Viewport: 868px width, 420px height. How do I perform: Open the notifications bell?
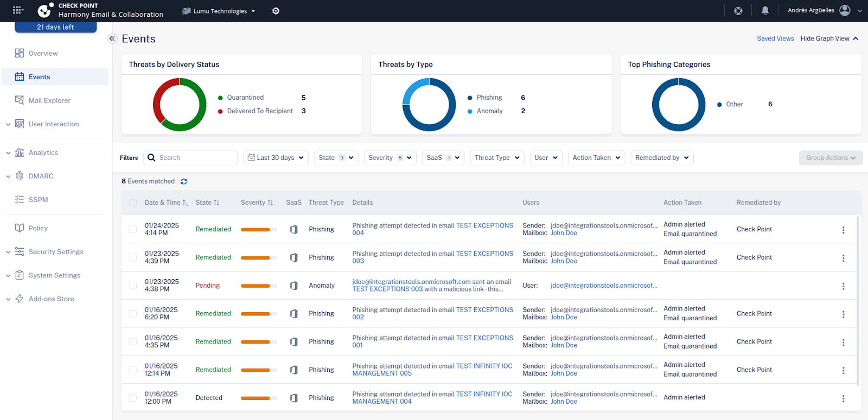(765, 11)
